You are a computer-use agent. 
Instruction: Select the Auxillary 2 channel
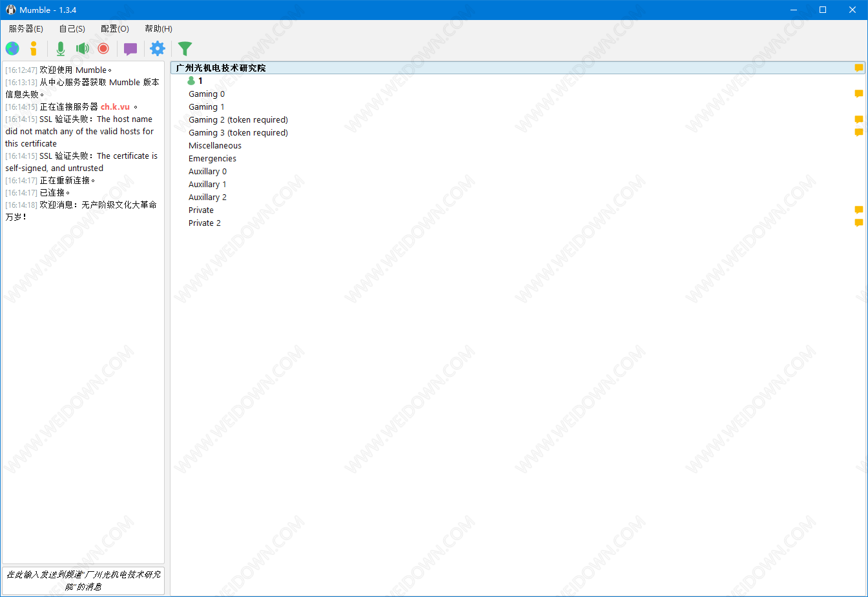207,197
